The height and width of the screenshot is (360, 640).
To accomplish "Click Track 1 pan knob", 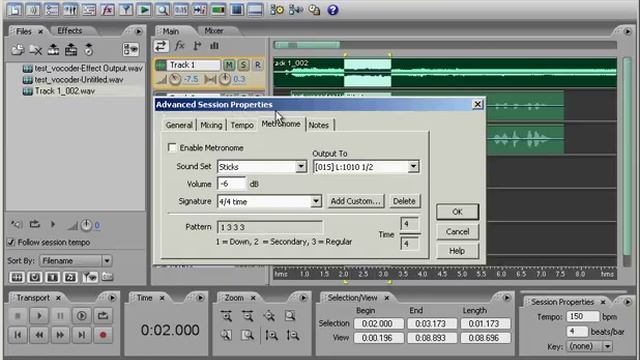I will 224,79.
